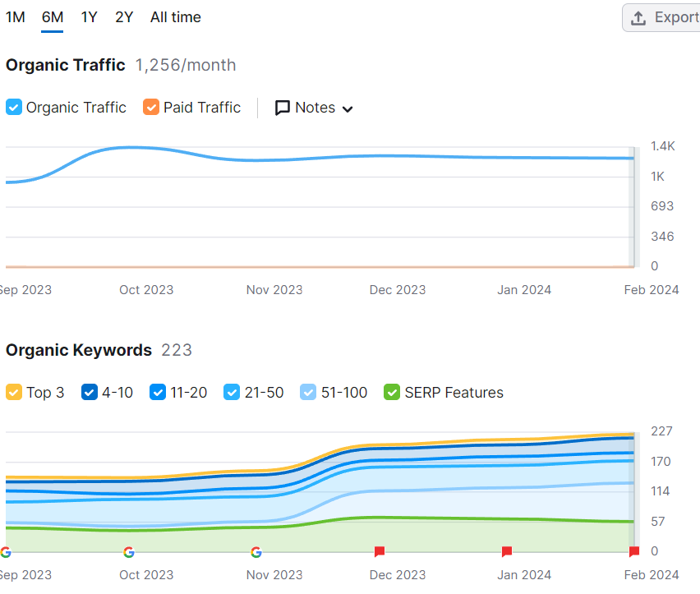Select the 1M time range tab
Screen dimensions: 700x594
tap(15, 17)
